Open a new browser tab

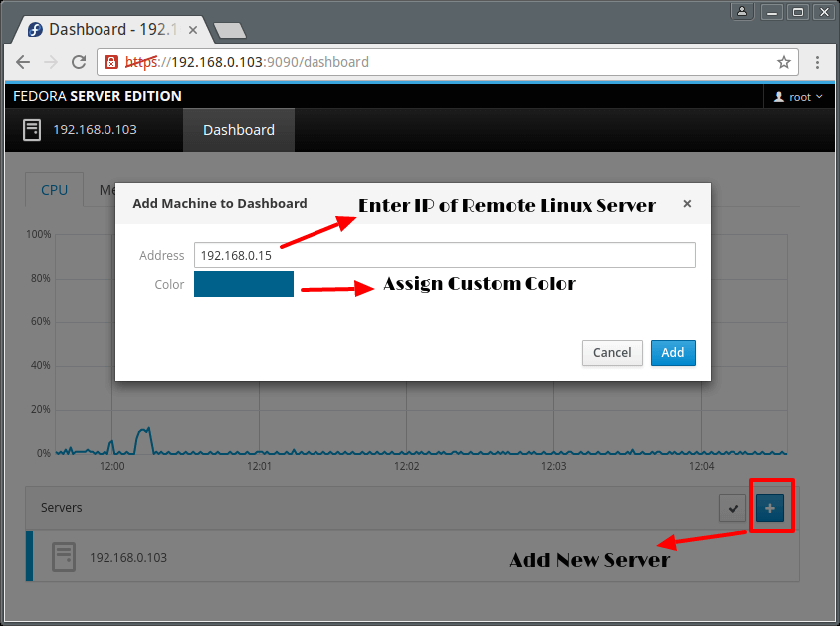230,30
